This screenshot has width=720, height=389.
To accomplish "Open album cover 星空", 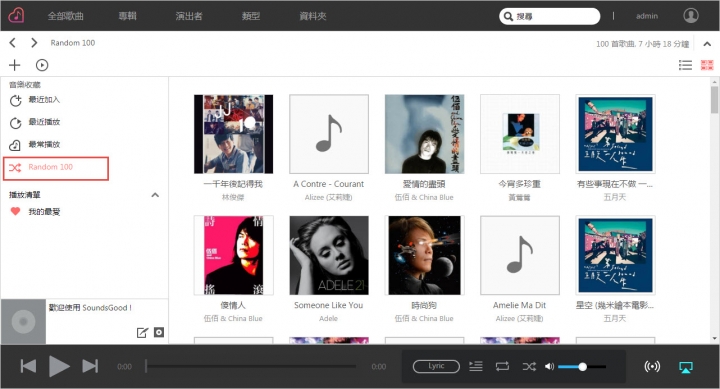I will [x=615, y=255].
